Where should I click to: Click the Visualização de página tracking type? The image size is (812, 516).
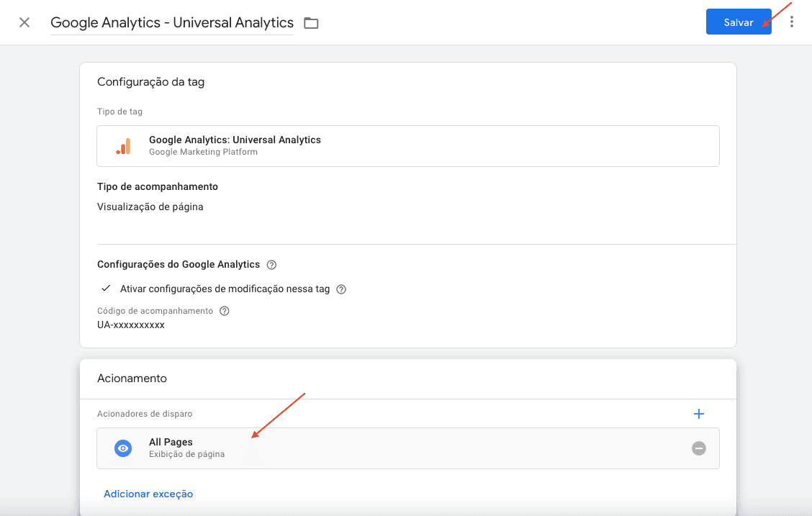[x=150, y=207]
